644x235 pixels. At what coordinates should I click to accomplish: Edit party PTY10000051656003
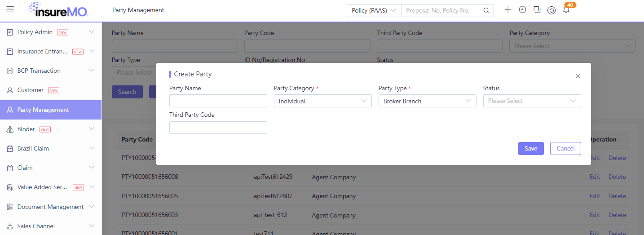(595, 215)
